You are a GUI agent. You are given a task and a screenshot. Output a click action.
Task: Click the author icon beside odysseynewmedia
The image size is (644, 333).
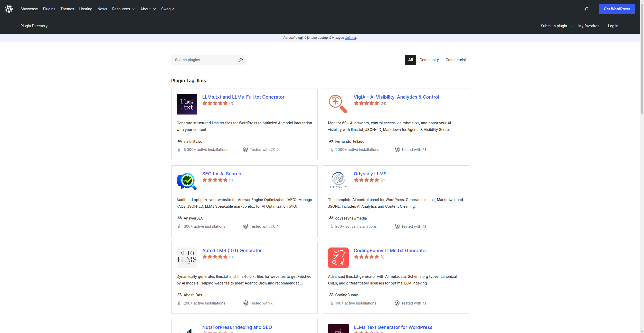tap(331, 218)
